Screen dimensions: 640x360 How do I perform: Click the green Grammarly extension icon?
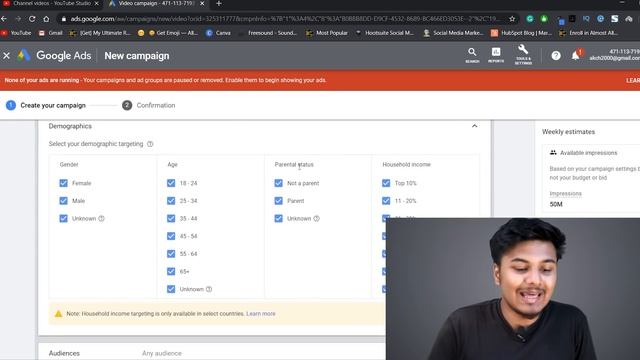[x=530, y=19]
